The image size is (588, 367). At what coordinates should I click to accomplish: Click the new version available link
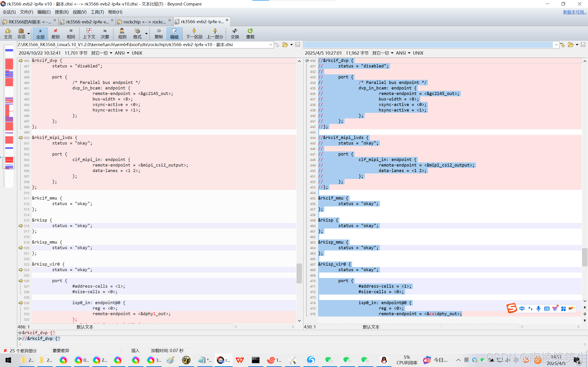(574, 12)
